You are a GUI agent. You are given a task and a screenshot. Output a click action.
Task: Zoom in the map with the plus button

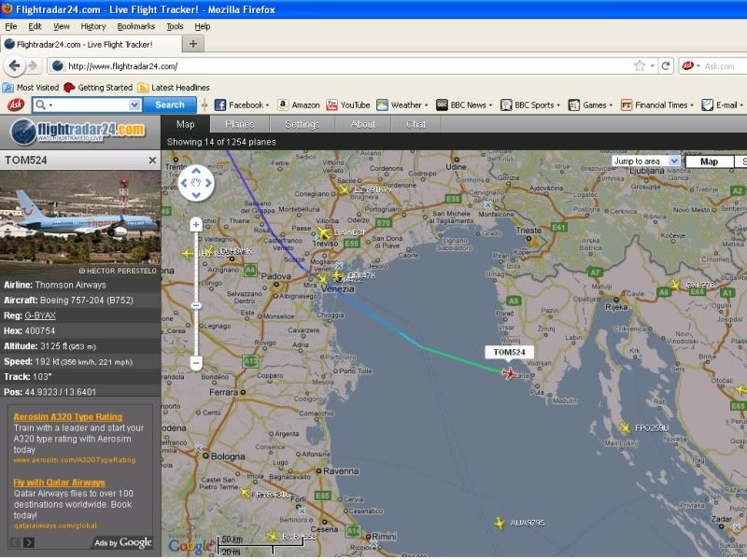click(x=196, y=224)
